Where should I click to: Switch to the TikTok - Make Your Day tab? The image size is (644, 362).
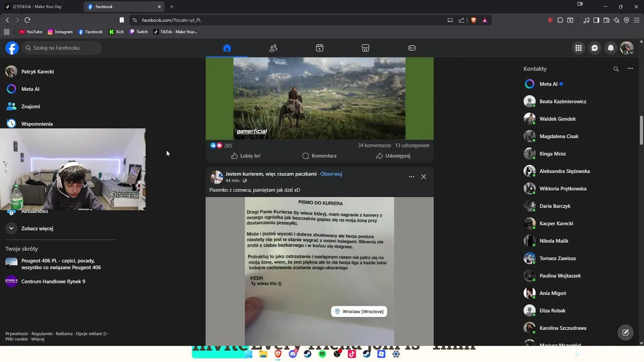click(x=41, y=7)
